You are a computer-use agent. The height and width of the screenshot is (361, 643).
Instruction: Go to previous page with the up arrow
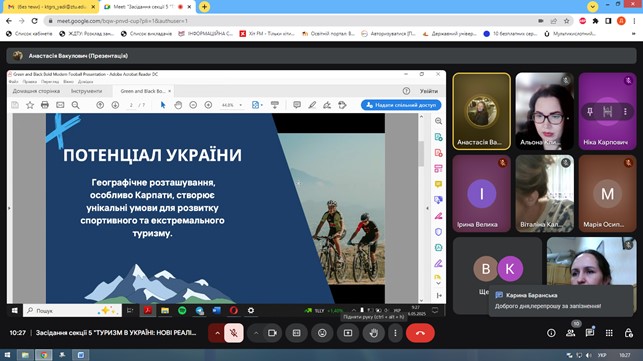click(100, 105)
